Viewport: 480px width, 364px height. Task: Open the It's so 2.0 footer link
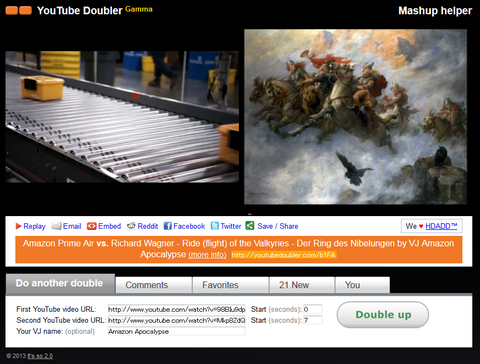[x=40, y=356]
